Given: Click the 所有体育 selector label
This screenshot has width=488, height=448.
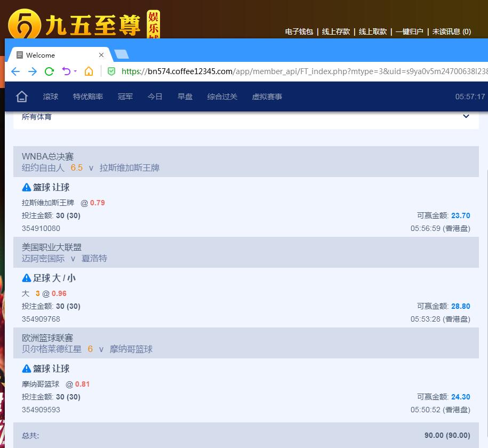Looking at the screenshot, I should [37, 117].
